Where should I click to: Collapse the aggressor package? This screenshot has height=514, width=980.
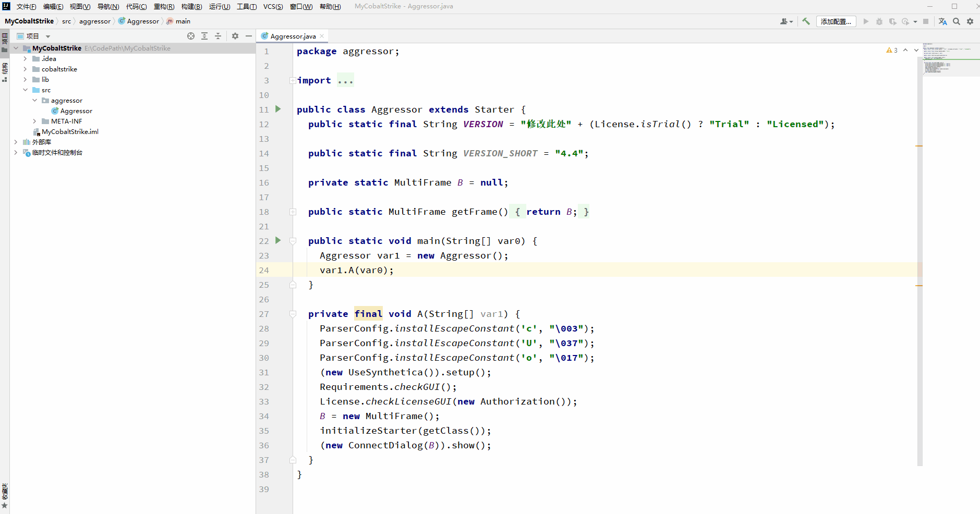pyautogui.click(x=34, y=100)
